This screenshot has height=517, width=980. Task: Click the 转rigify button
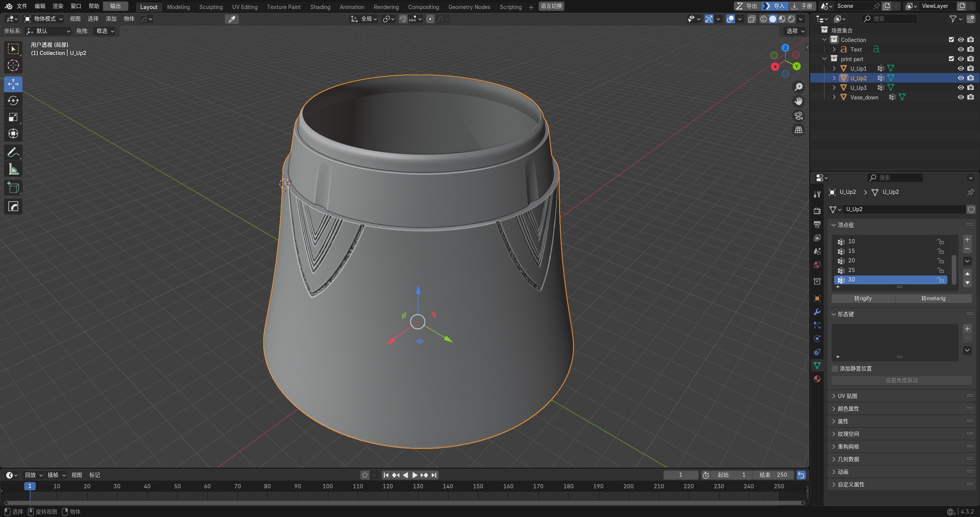863,299
